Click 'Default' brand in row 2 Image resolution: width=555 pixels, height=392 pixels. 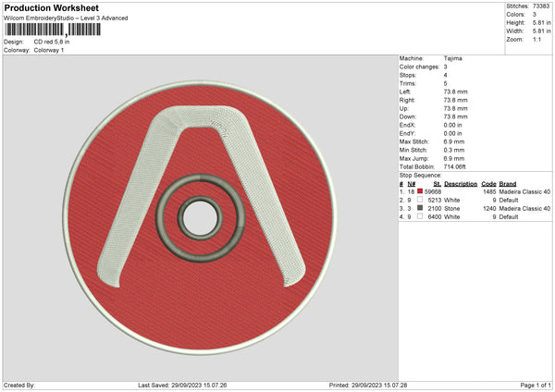tap(509, 201)
